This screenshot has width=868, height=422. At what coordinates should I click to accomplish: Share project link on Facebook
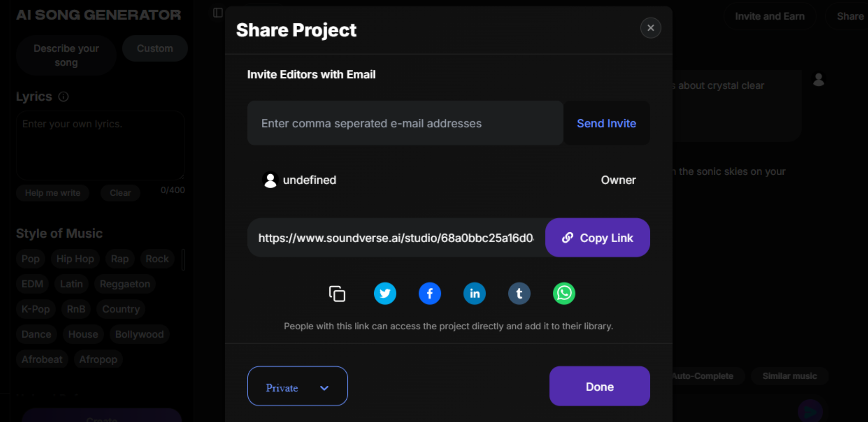(430, 294)
